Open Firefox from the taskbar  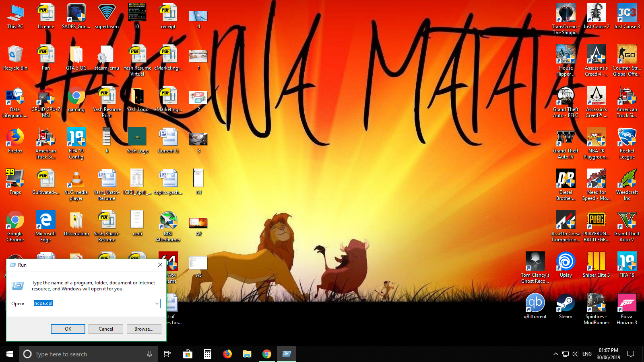(x=227, y=354)
